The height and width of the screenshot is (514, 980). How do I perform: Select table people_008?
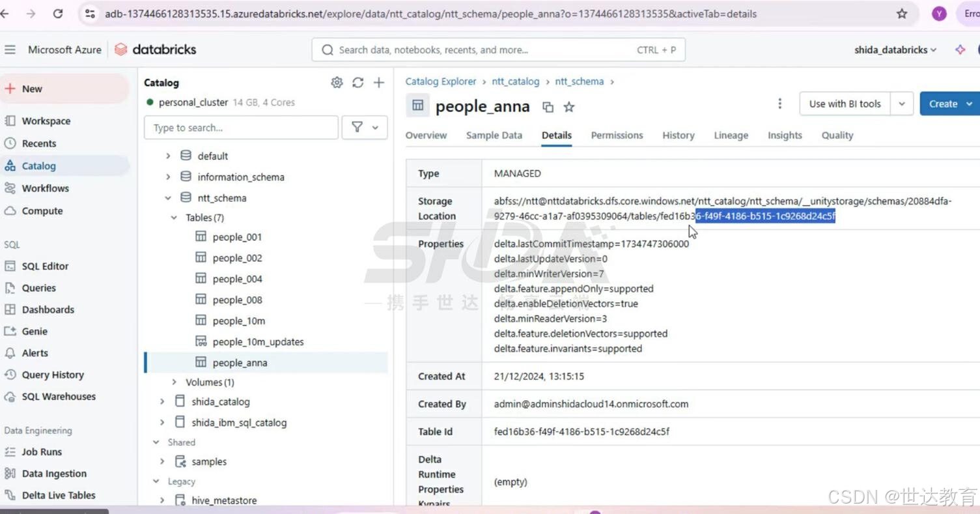tap(237, 300)
